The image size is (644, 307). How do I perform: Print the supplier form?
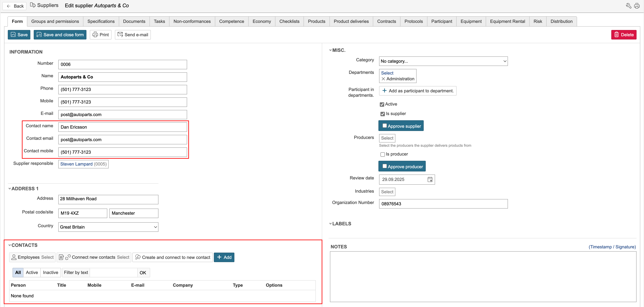(100, 35)
